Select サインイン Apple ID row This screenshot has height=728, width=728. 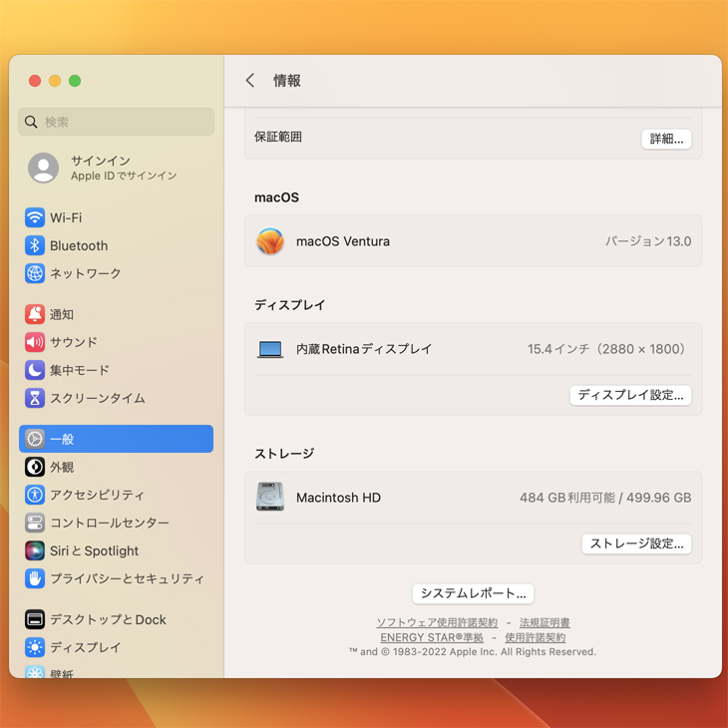coord(116,168)
